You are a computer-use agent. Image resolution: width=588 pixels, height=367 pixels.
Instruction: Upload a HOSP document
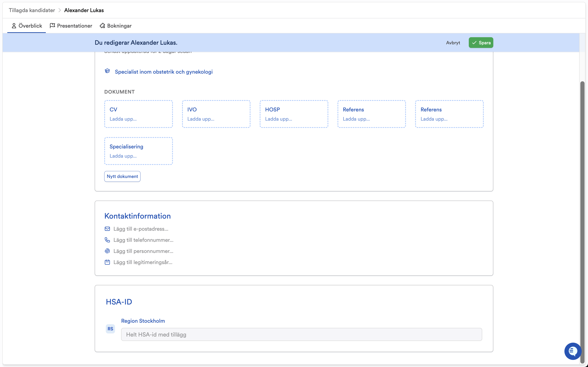click(x=294, y=114)
